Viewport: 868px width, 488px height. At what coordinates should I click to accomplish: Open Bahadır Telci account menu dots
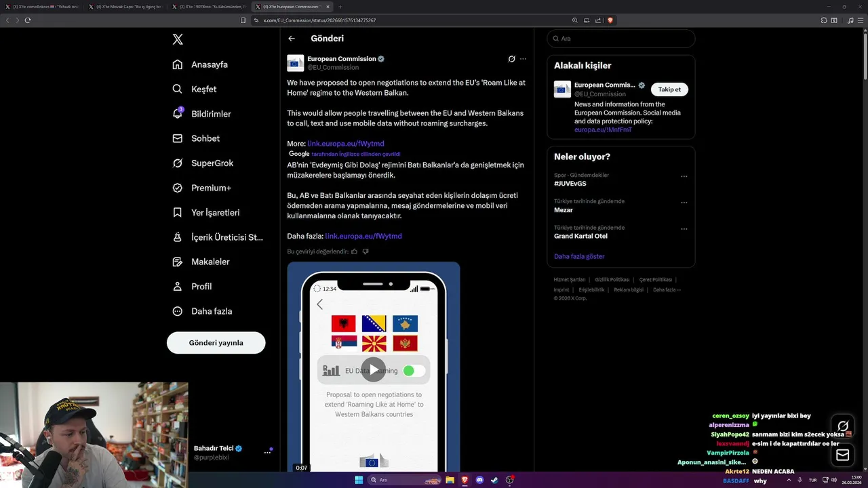tap(267, 452)
